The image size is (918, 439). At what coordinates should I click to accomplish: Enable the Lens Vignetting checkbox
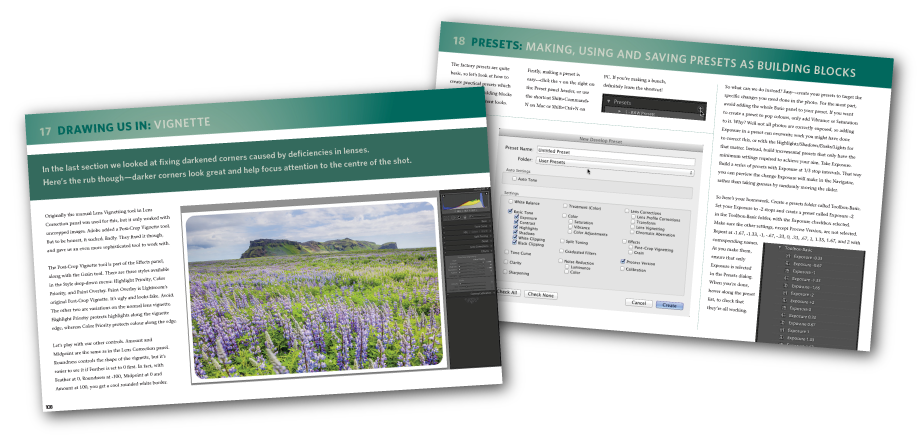[x=632, y=227]
